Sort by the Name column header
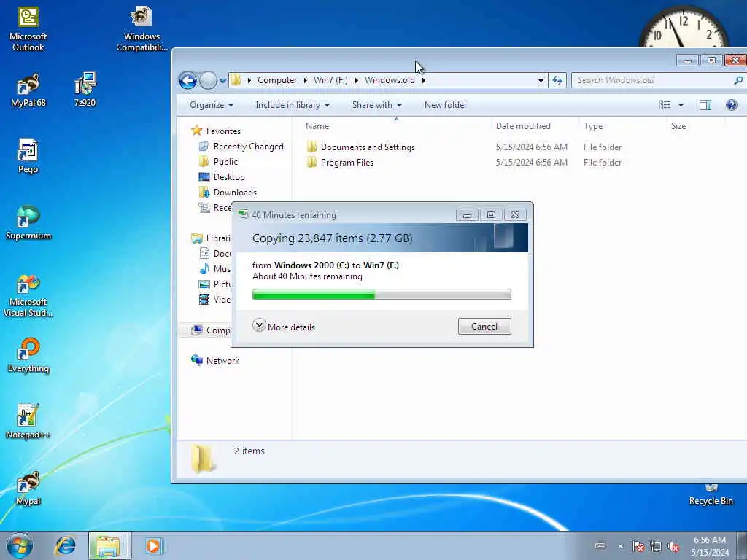The width and height of the screenshot is (747, 560). [396, 125]
